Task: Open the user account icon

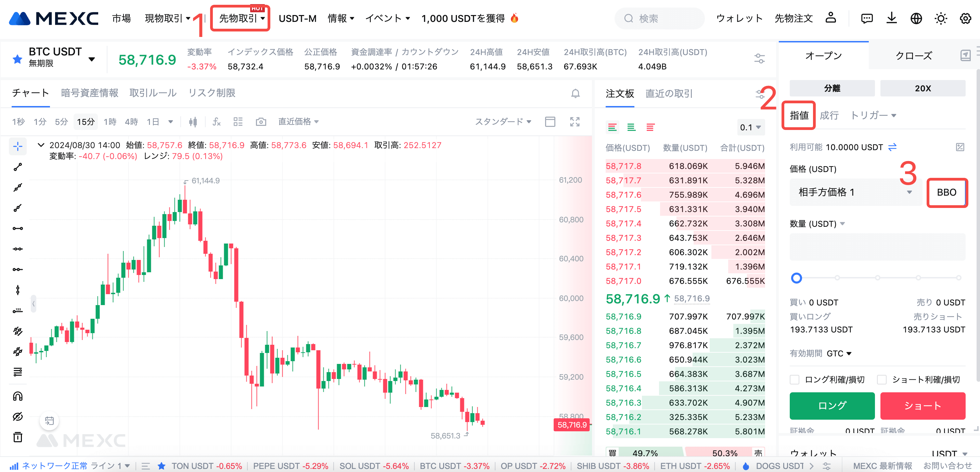Action: point(830,18)
